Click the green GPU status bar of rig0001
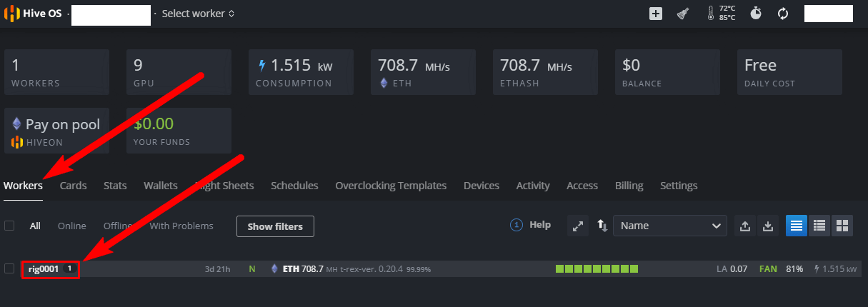 597,269
